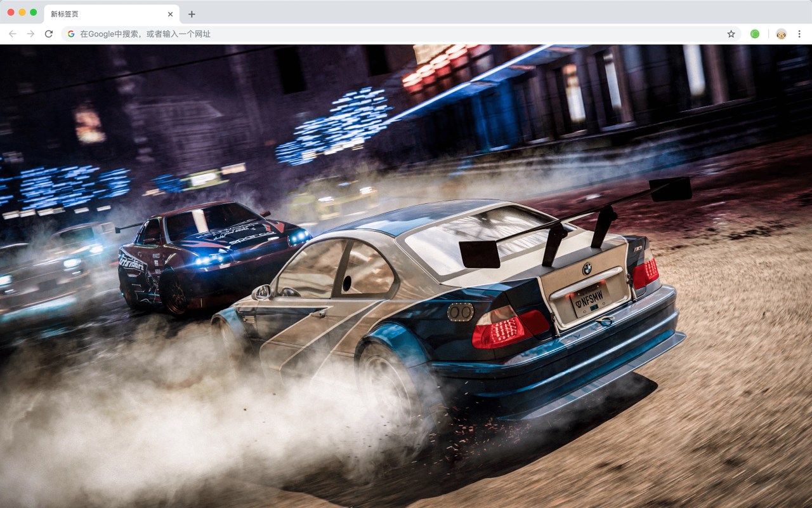Close the 新标签页 tab
Viewport: 812px width, 508px height.
pyautogui.click(x=170, y=14)
